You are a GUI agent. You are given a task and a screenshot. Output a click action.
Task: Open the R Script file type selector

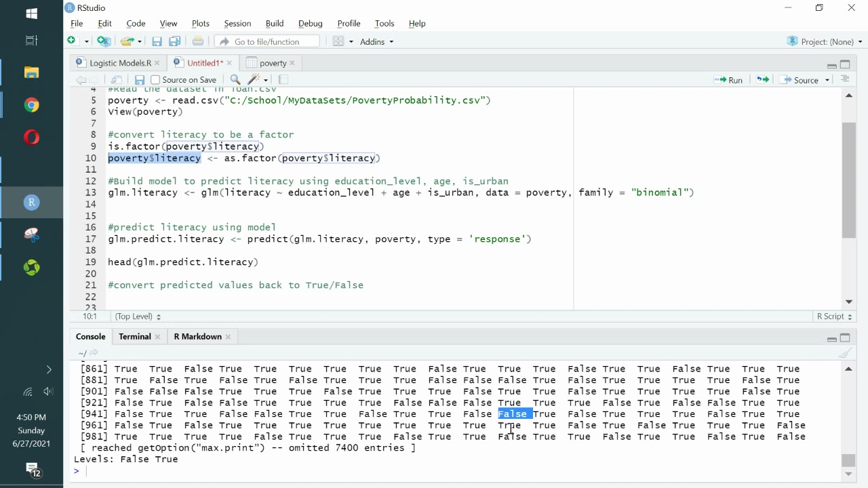pos(834,317)
